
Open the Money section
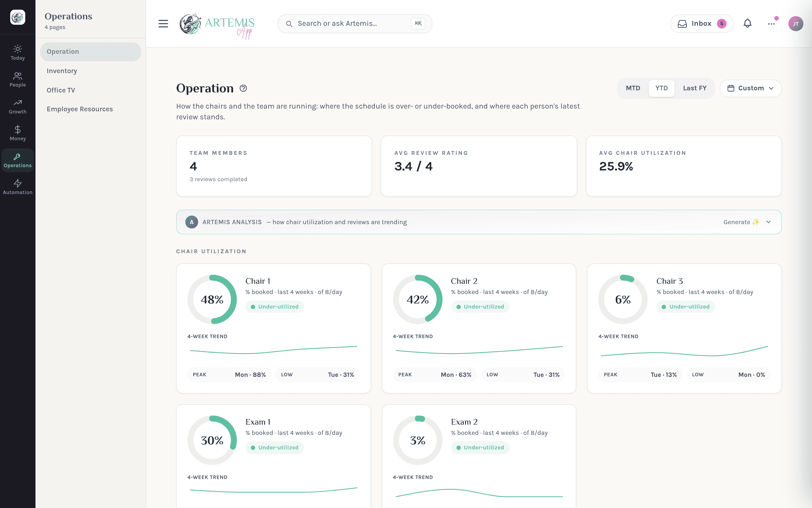(17, 133)
